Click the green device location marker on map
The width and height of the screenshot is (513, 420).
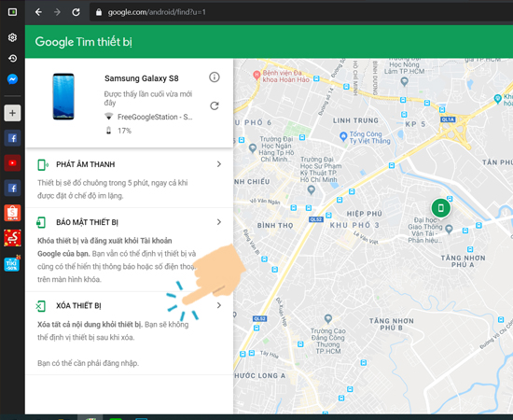coord(440,207)
